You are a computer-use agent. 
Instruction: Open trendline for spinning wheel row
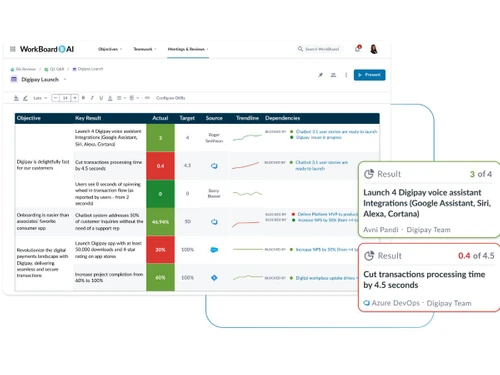pos(247,193)
